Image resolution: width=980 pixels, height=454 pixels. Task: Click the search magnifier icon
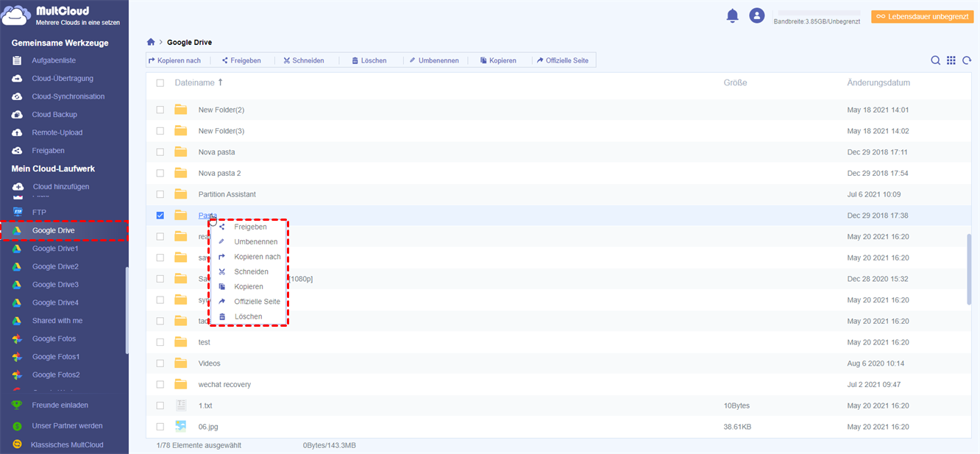(x=936, y=60)
